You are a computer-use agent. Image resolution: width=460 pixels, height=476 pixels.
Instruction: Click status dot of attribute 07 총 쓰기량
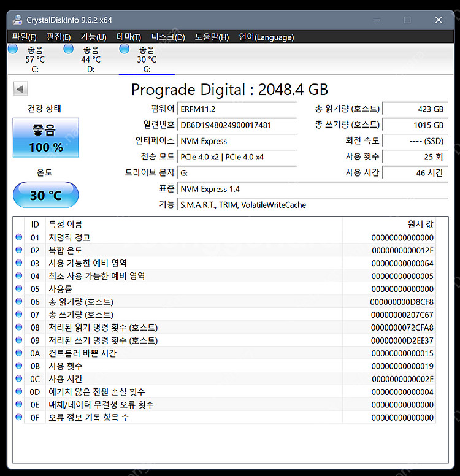(x=19, y=314)
